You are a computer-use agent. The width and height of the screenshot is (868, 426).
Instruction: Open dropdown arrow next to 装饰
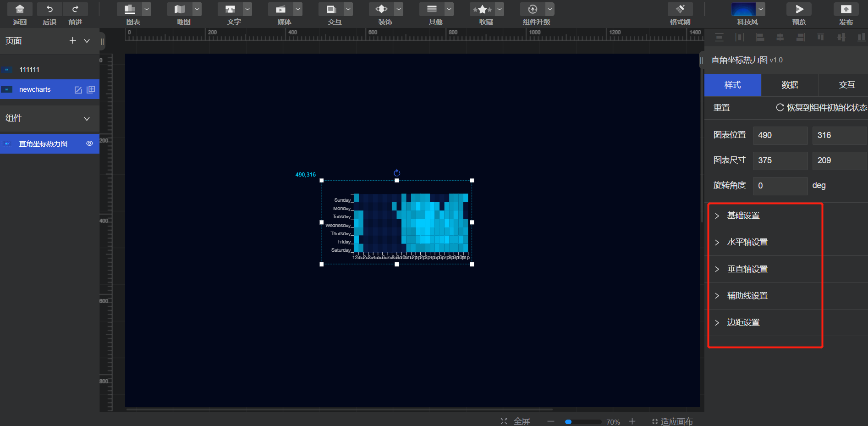click(399, 9)
